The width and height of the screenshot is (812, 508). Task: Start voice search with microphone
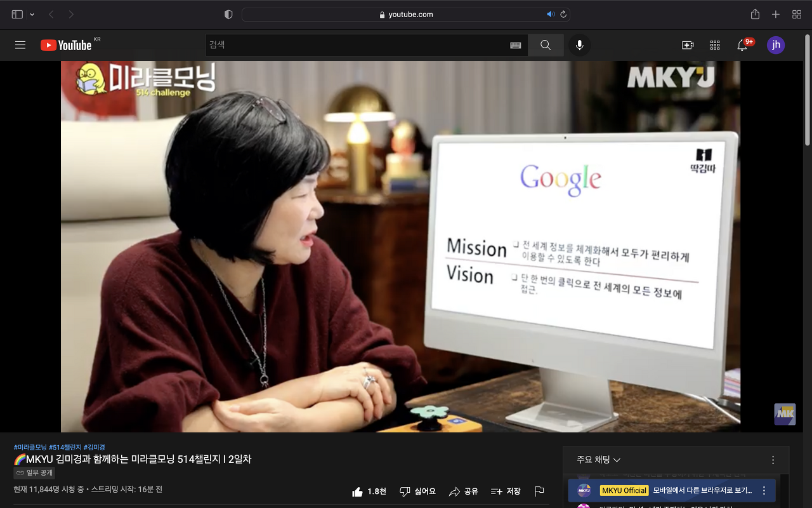pos(579,45)
